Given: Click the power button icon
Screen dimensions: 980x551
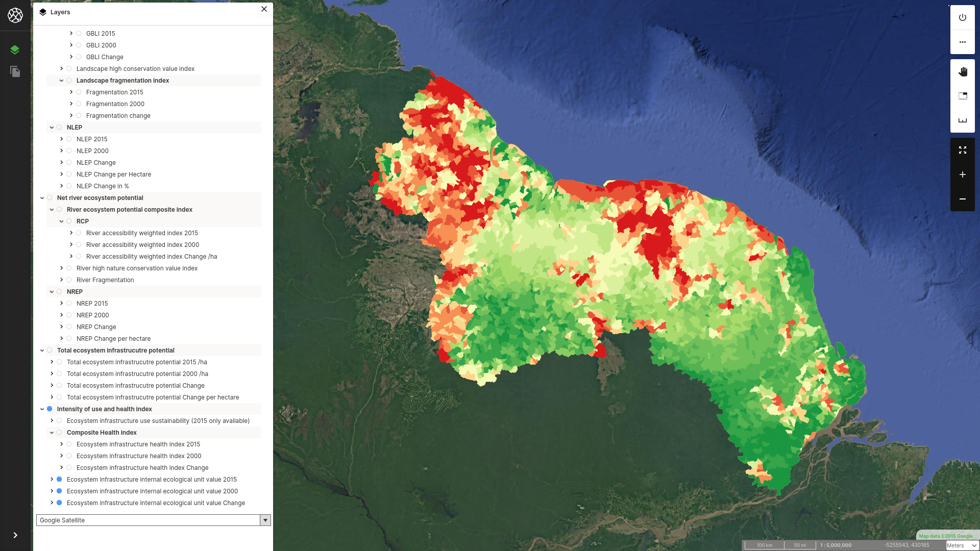Looking at the screenshot, I should tap(962, 17).
